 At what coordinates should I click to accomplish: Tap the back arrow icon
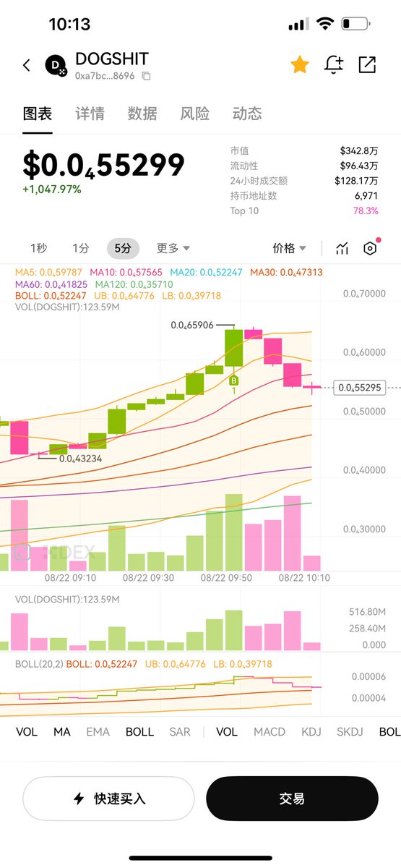point(27,65)
